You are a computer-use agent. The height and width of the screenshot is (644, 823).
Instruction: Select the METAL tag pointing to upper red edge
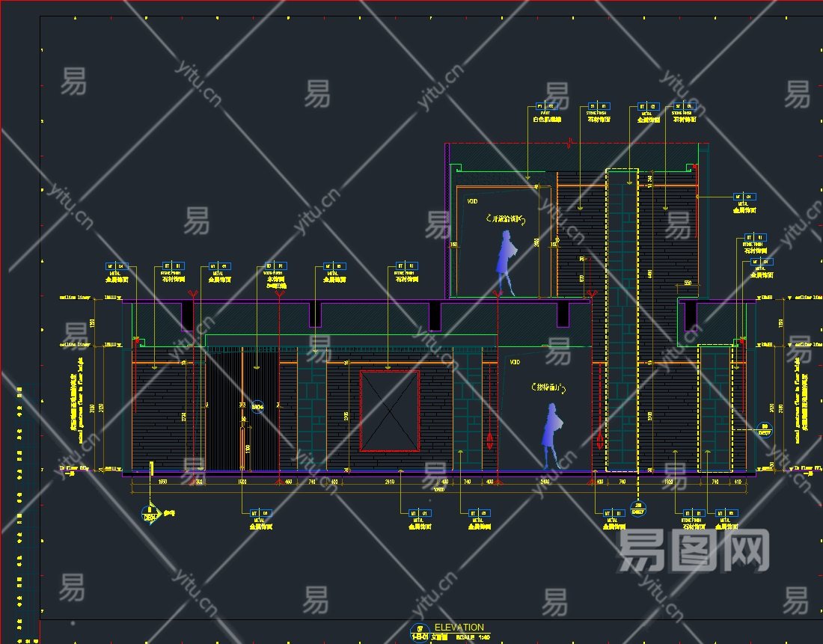744,203
